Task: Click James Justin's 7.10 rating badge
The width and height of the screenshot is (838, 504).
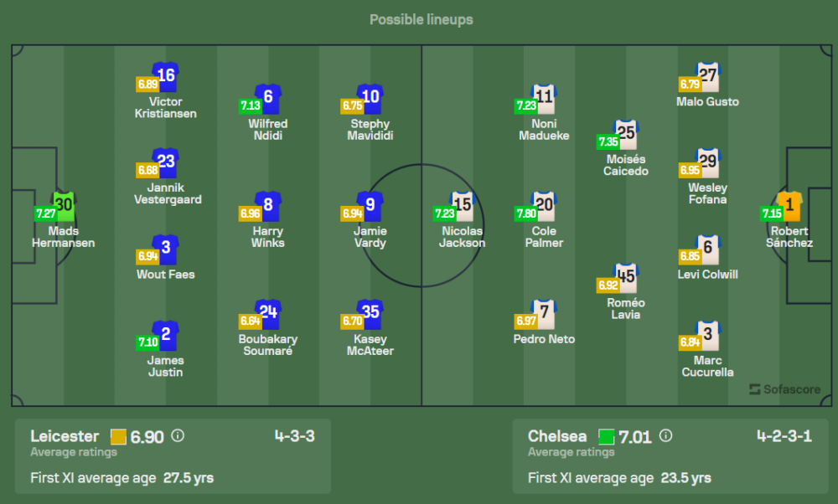Action: [146, 342]
